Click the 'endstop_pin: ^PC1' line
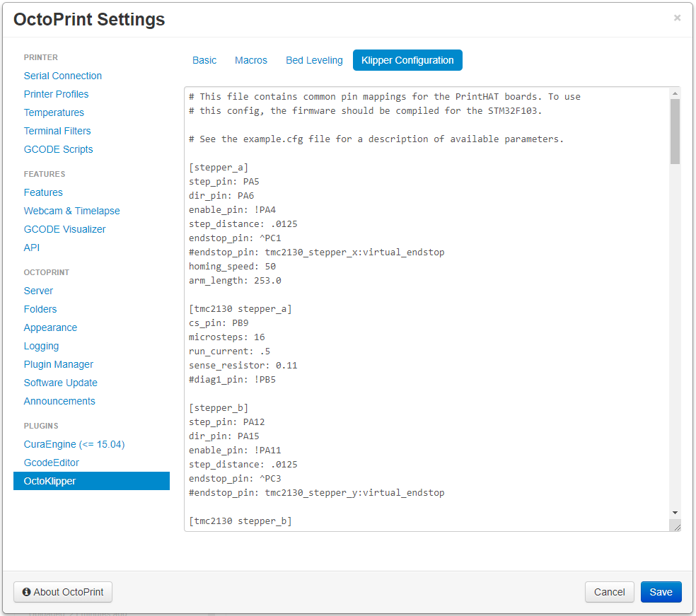The image size is (696, 616). point(235,238)
